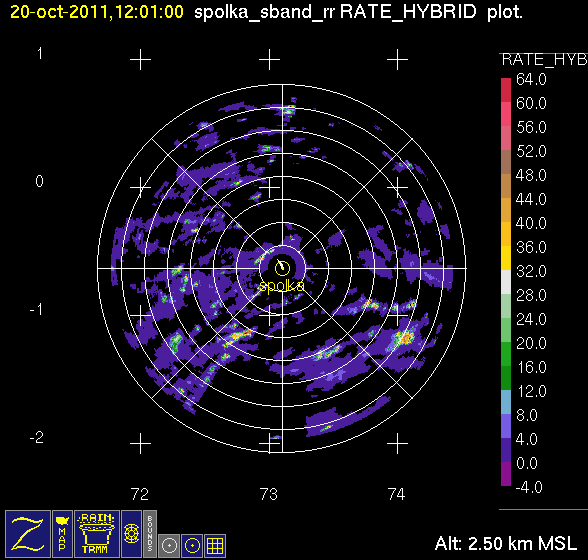Click the 64.0 color scale value
The image size is (588, 560).
coord(531,80)
